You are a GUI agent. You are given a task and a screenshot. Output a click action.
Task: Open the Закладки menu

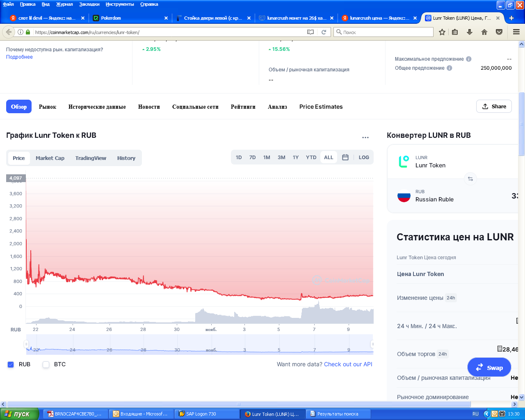(x=89, y=4)
